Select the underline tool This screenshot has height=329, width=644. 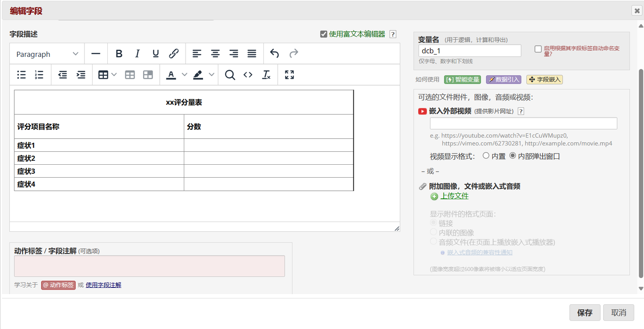pyautogui.click(x=155, y=53)
